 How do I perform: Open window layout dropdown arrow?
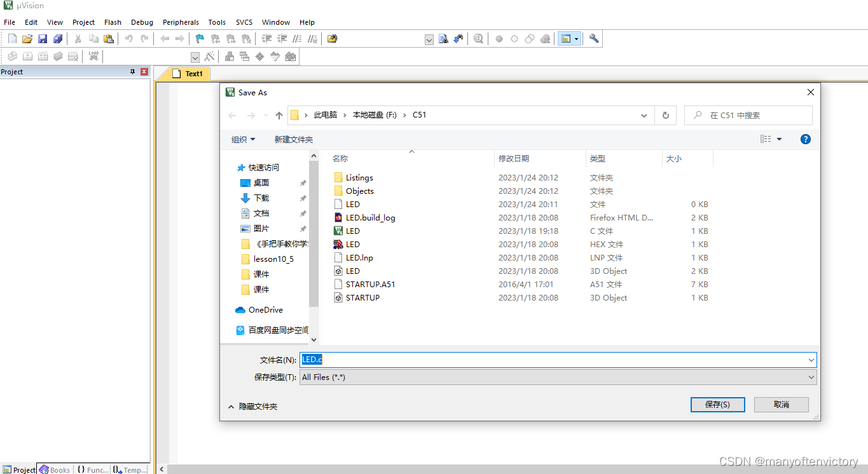coord(576,39)
